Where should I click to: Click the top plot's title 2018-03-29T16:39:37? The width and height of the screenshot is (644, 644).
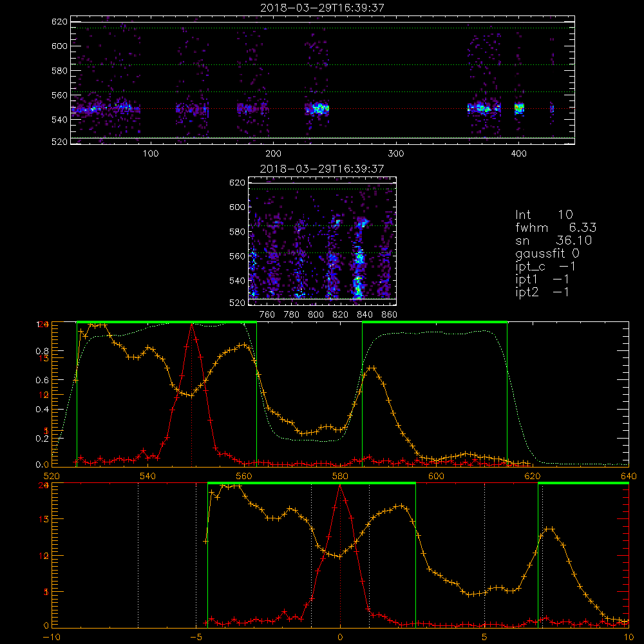323,8
